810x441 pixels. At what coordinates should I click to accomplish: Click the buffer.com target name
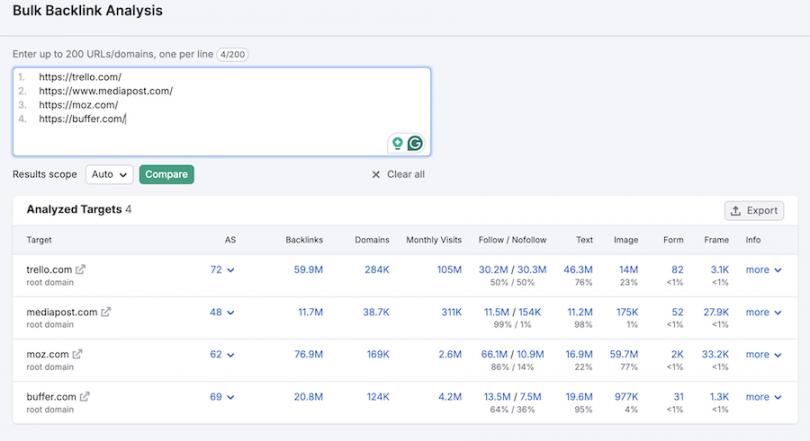(51, 397)
